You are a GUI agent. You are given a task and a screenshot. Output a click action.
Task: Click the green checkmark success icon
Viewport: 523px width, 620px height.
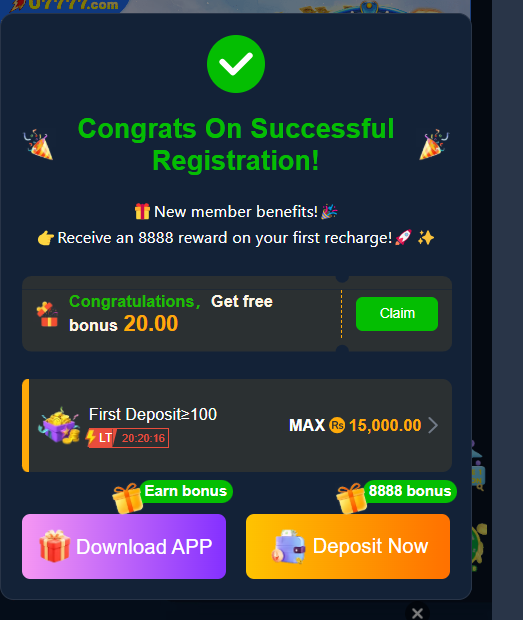(x=236, y=64)
